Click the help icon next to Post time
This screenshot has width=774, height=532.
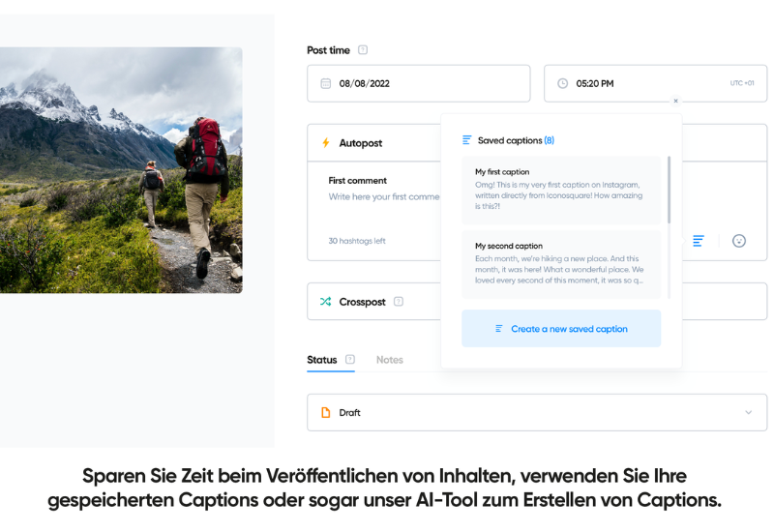click(363, 50)
